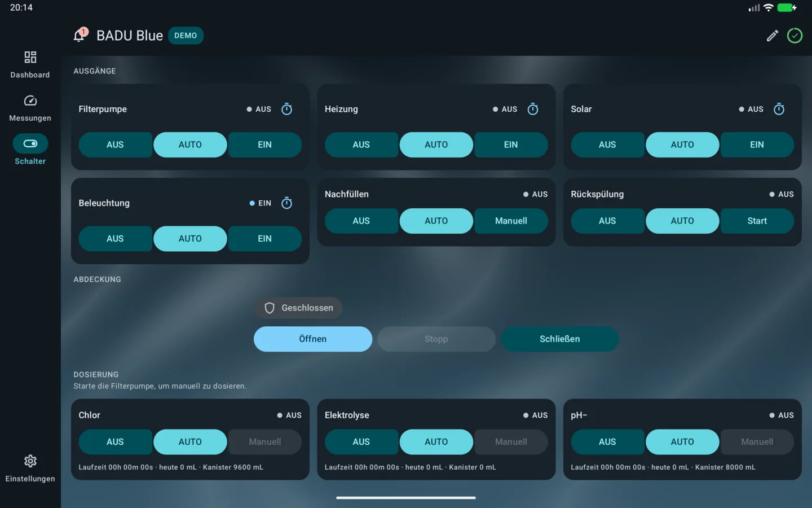Set Nachfüllen to AUS
This screenshot has height=508, width=812.
point(361,221)
